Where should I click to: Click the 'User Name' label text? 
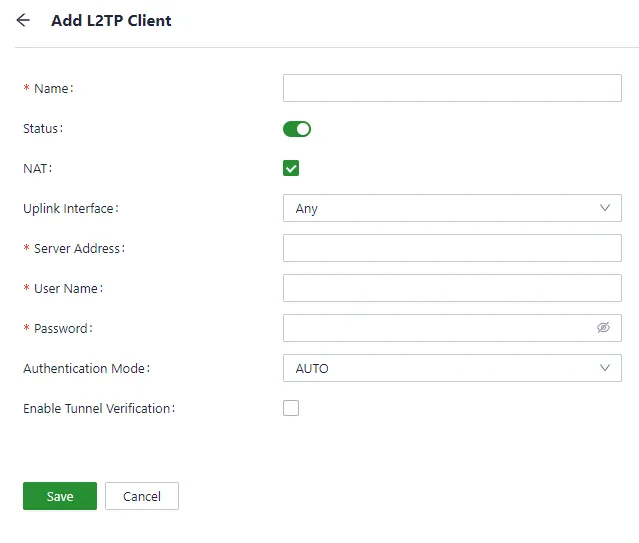tap(68, 289)
